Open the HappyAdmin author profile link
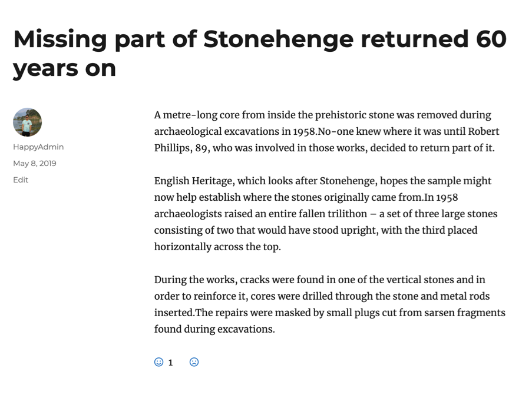532x418 pixels. (38, 147)
